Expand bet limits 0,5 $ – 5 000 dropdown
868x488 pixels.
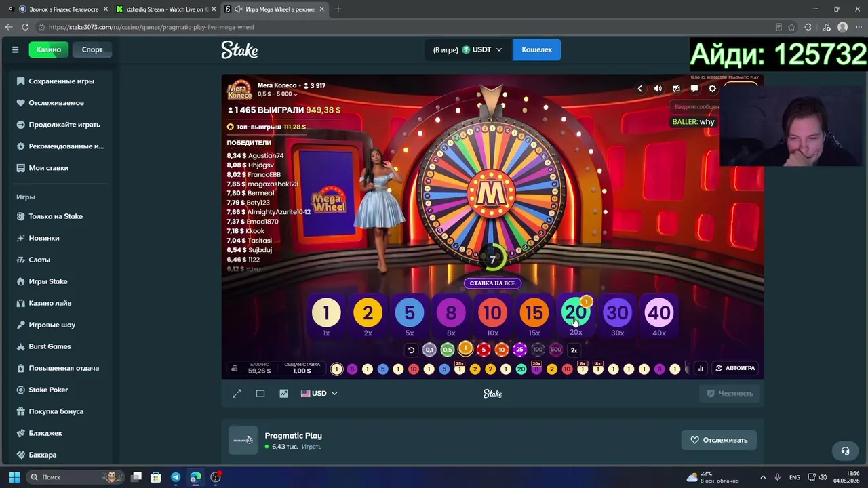click(x=277, y=94)
